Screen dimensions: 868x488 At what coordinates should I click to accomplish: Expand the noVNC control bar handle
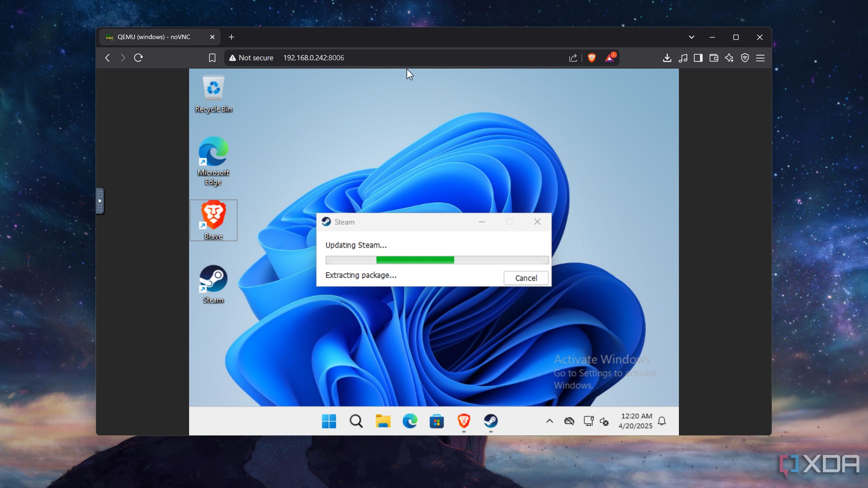100,201
